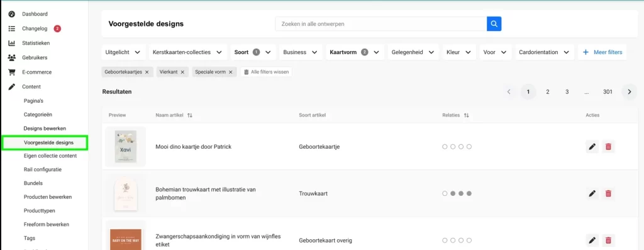The width and height of the screenshot is (644, 250).
Task: Open Statistieken chart icon
Action: [12, 43]
